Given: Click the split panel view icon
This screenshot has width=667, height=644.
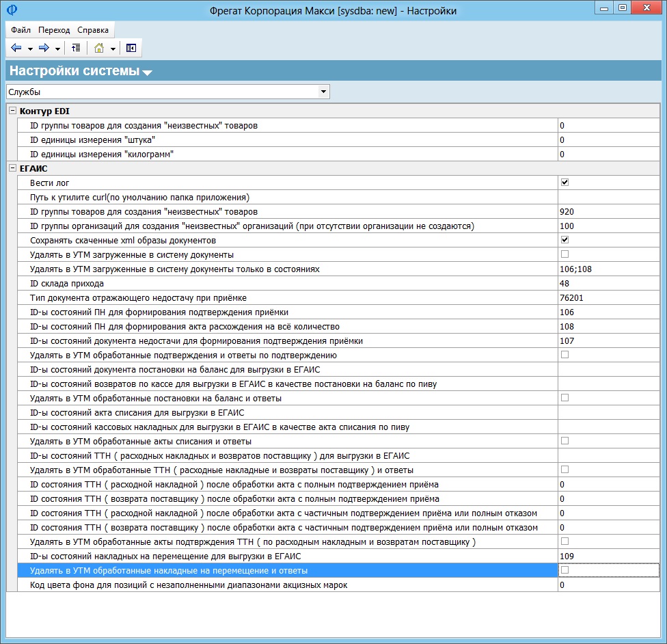Looking at the screenshot, I should (131, 48).
